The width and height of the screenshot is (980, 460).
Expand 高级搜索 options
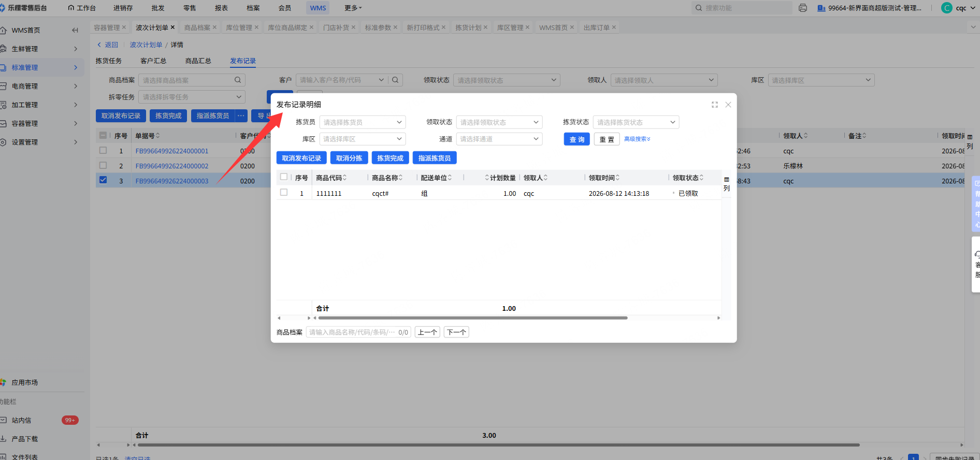click(x=637, y=139)
